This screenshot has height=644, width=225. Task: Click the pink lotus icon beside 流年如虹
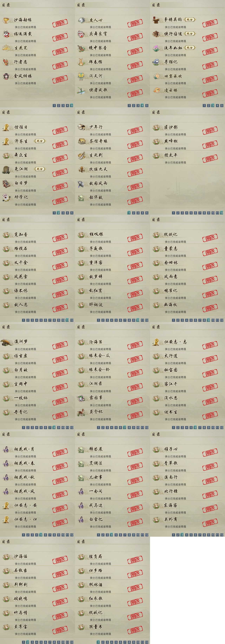156,48
